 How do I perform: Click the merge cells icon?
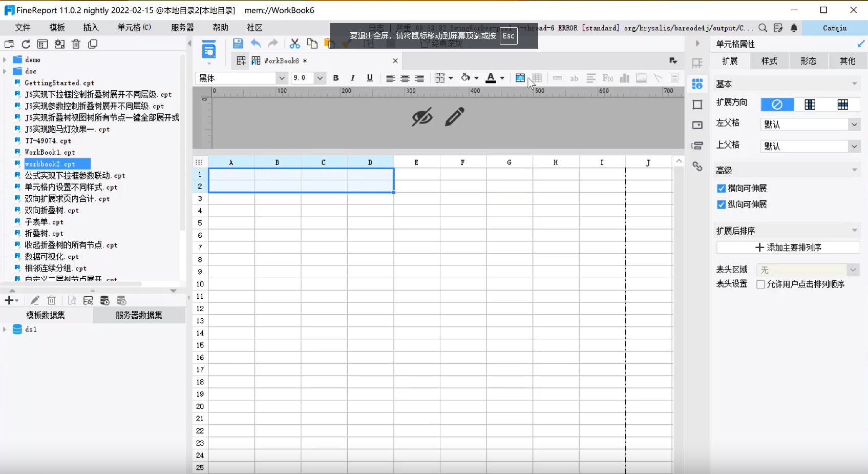[x=520, y=78]
